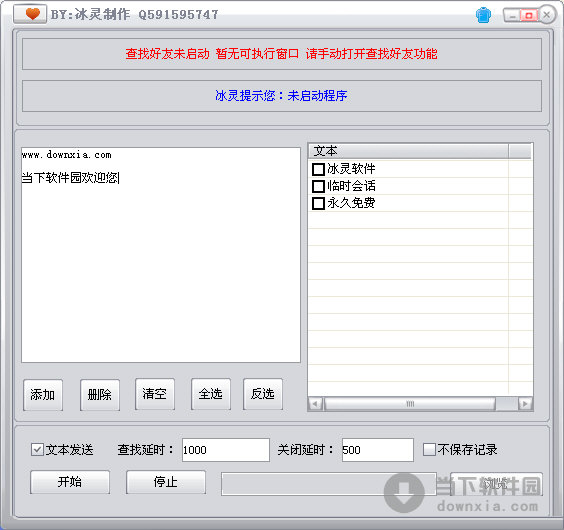Check the 临时会话 list item

point(318,186)
